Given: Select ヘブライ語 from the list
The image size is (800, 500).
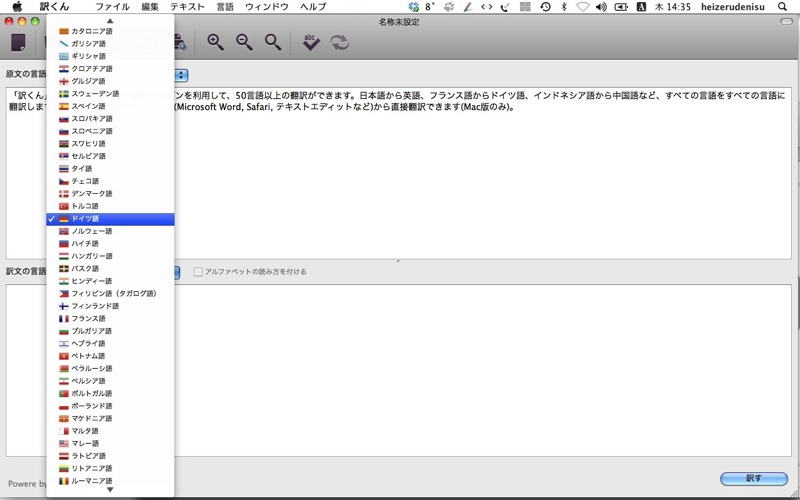Looking at the screenshot, I should pyautogui.click(x=110, y=344).
